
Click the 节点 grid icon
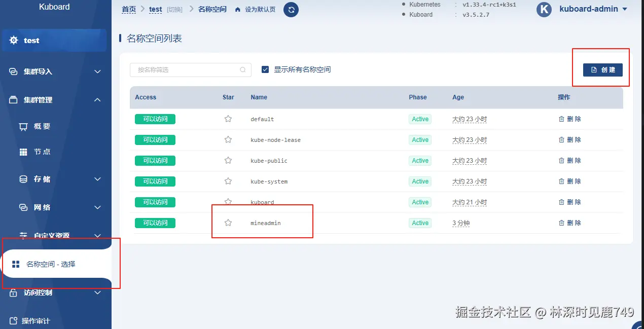pos(23,152)
